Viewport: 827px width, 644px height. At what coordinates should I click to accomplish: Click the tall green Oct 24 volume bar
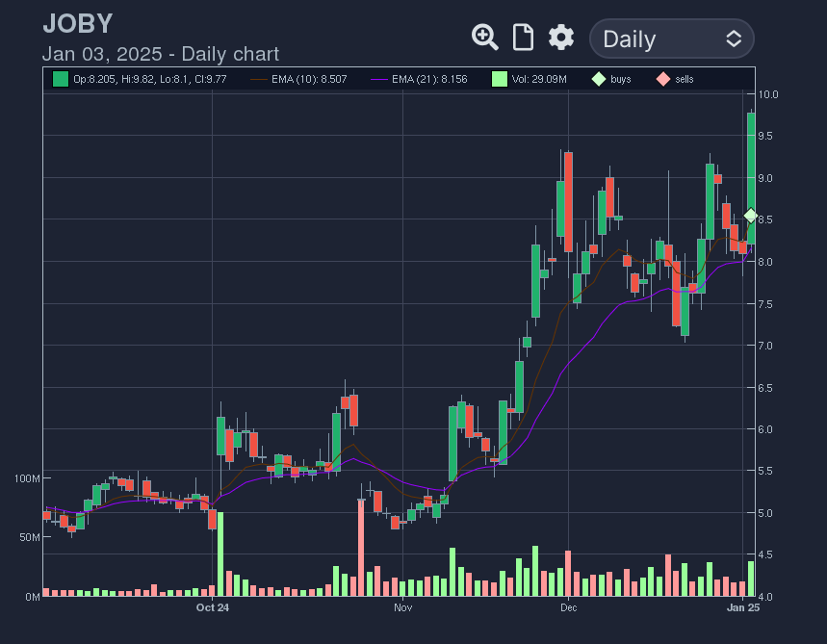(220, 554)
